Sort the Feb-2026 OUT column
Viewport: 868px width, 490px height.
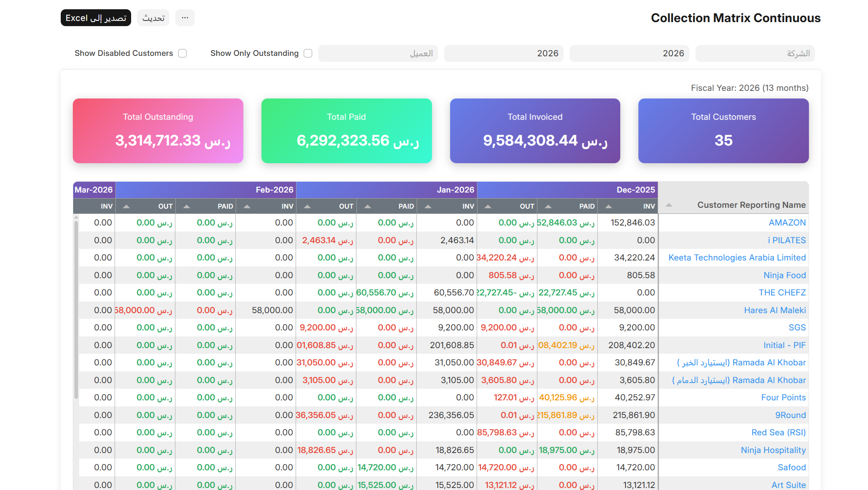coord(126,206)
